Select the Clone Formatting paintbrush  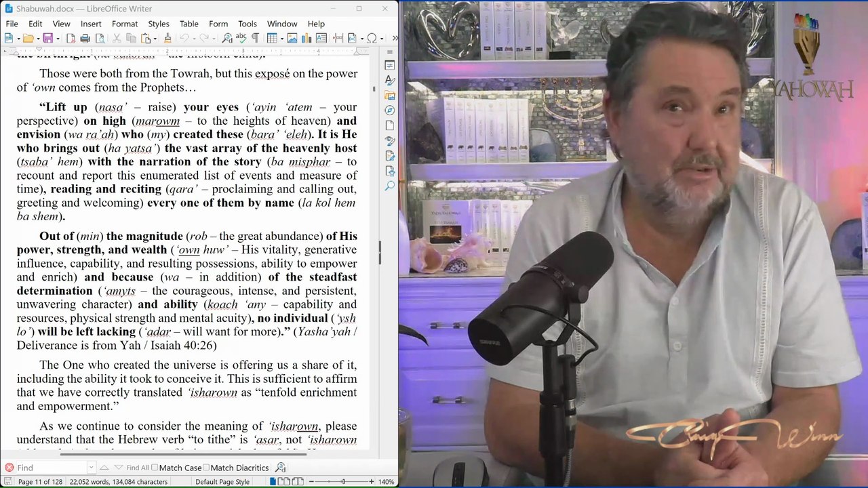(x=167, y=39)
